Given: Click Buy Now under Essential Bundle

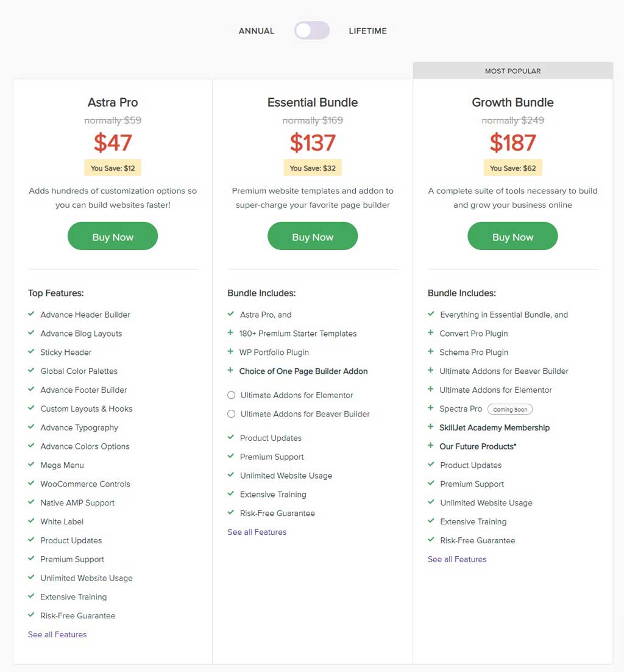Looking at the screenshot, I should (313, 236).
